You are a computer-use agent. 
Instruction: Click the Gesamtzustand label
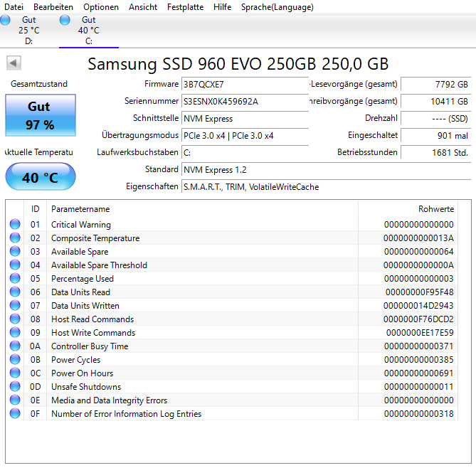click(x=39, y=84)
